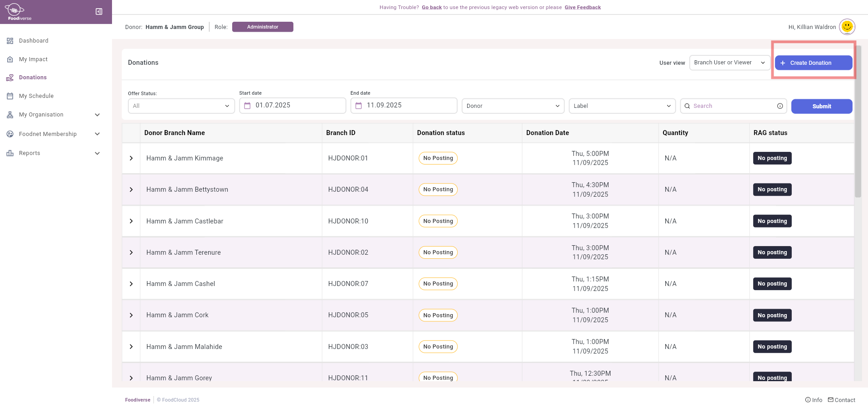Click the Create Donation button
868x412 pixels.
[x=813, y=63]
